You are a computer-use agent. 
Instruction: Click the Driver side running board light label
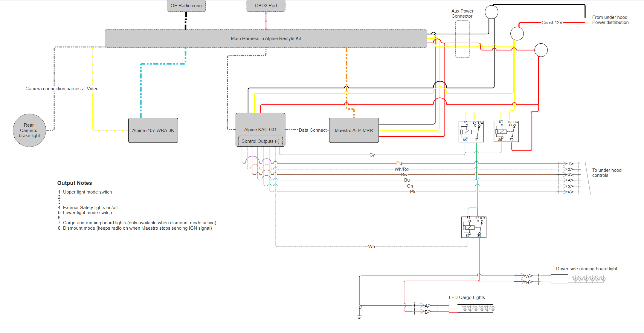pyautogui.click(x=587, y=269)
